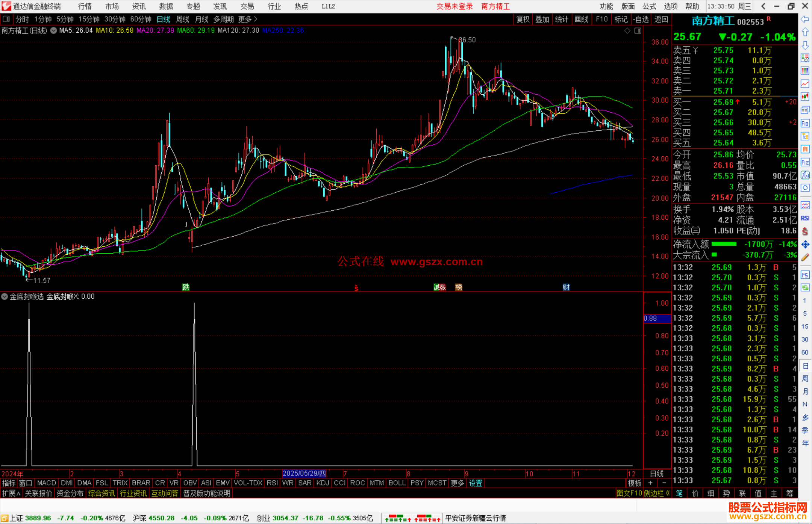Click the green refresh icon in sidebar
The width and height of the screenshot is (812, 524).
805,288
